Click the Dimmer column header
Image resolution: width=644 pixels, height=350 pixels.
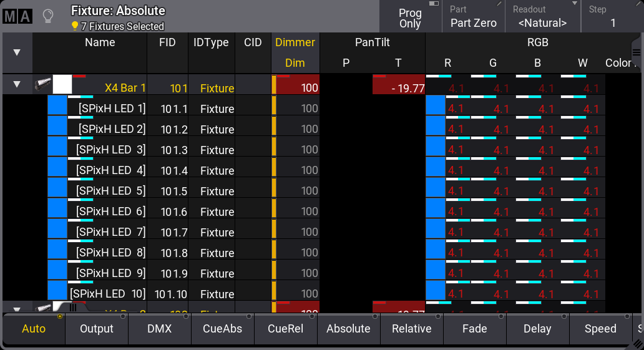[295, 42]
